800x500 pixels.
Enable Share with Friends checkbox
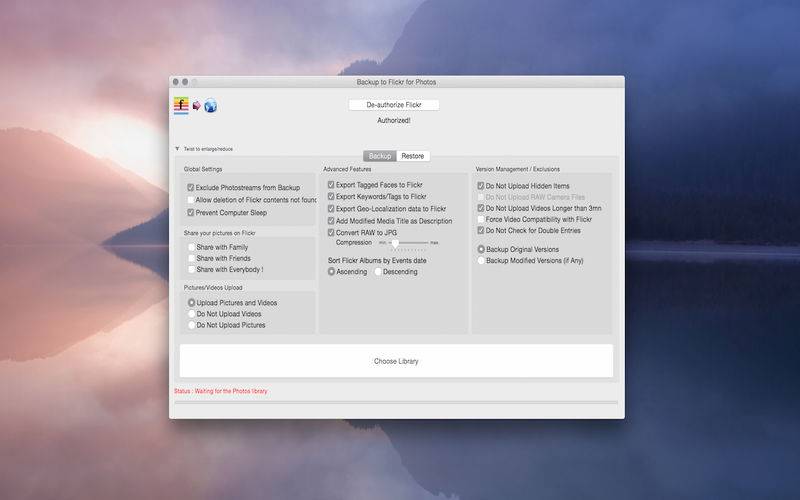point(192,258)
